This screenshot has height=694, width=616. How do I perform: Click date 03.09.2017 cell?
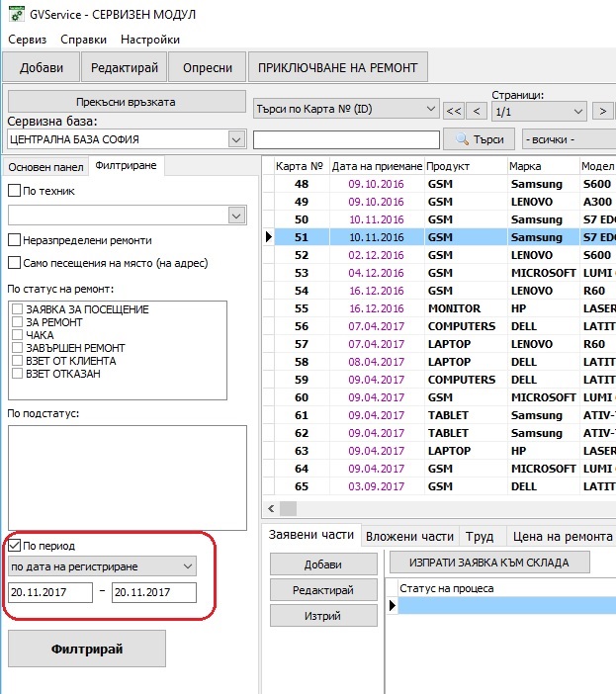(377, 486)
